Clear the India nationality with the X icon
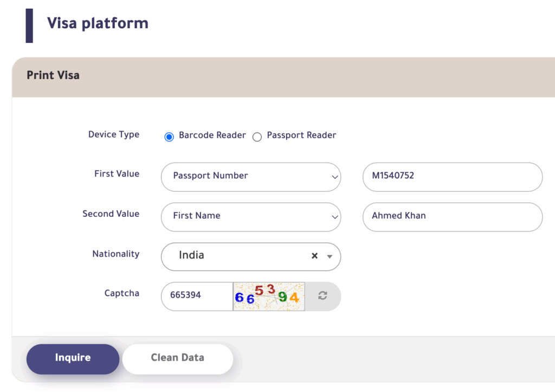The height and width of the screenshot is (392, 555). 314,255
